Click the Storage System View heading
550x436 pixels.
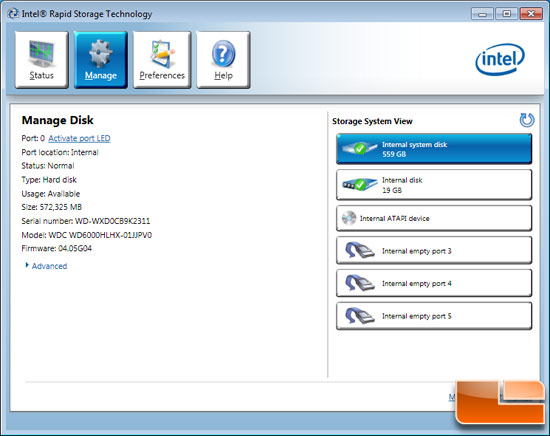[372, 121]
